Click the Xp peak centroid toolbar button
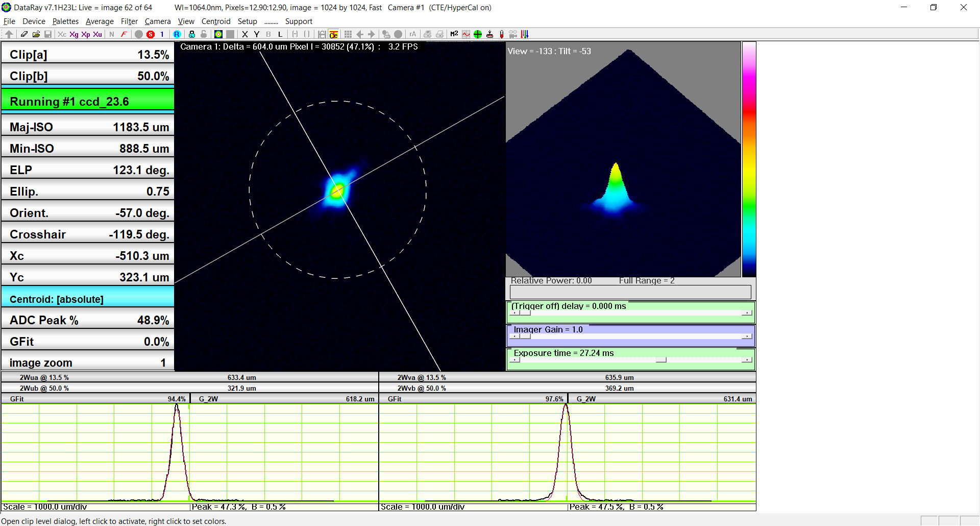Image resolution: width=980 pixels, height=526 pixels. point(86,34)
